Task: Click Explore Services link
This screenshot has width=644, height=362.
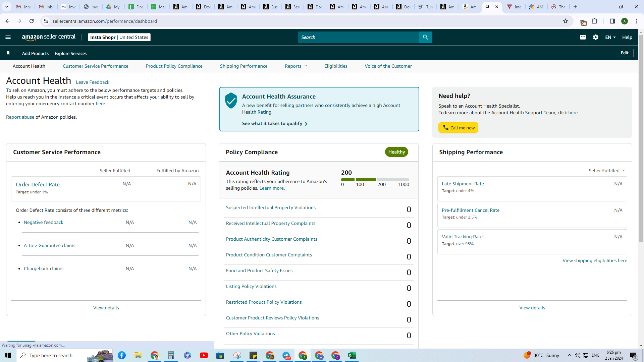Action: click(70, 53)
